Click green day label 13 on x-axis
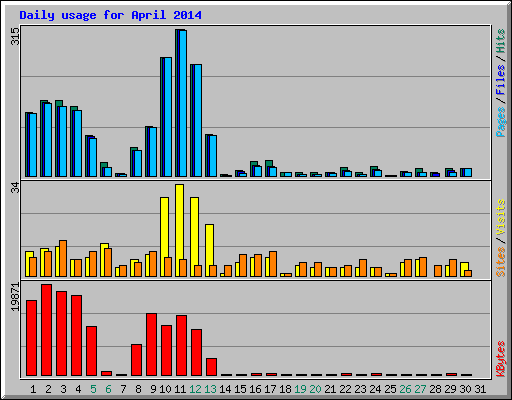Screen dimensions: 512x400 [x=210, y=389]
